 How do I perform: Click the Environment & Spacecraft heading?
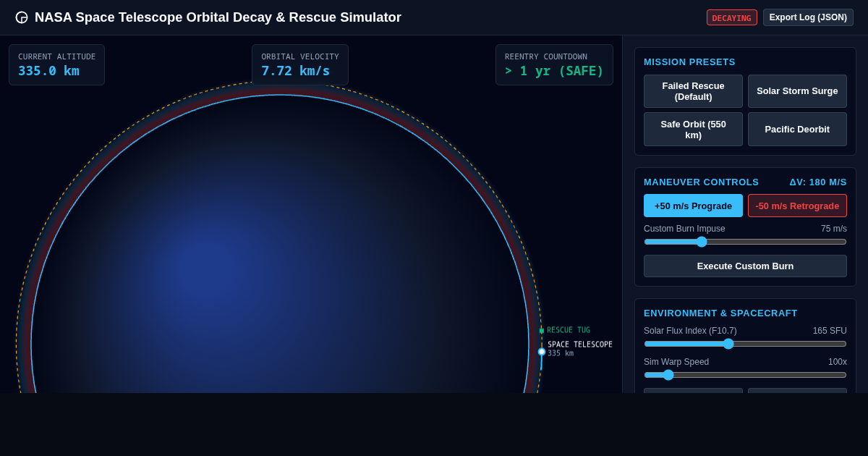tap(720, 313)
